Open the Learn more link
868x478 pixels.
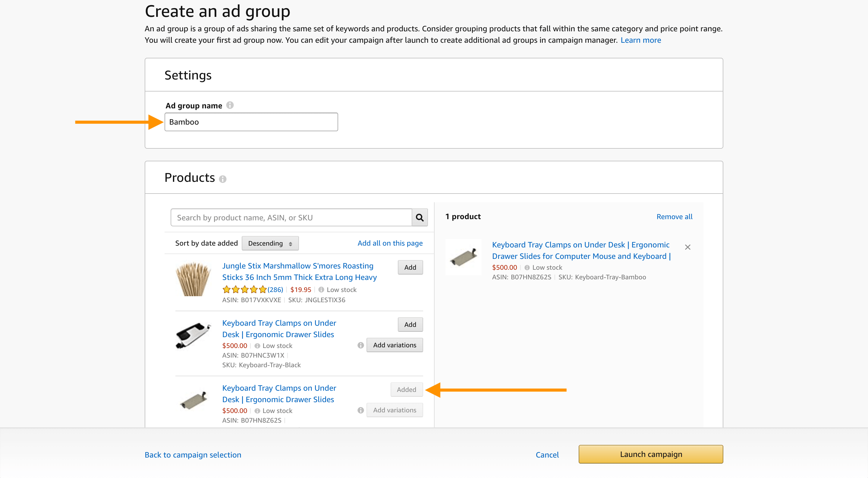(x=640, y=40)
